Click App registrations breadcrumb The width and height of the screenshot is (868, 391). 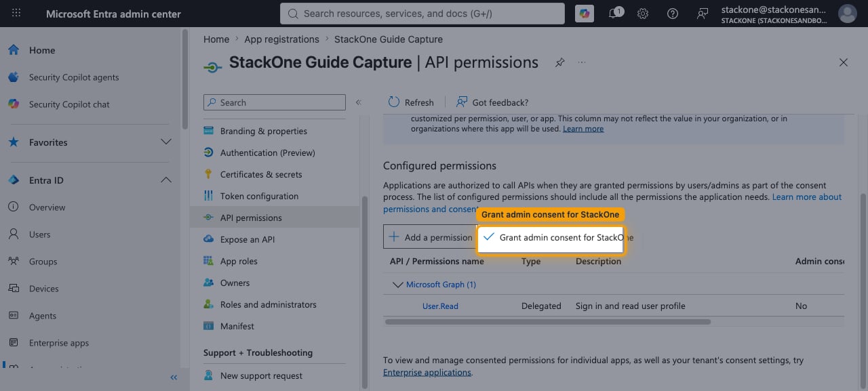click(281, 39)
